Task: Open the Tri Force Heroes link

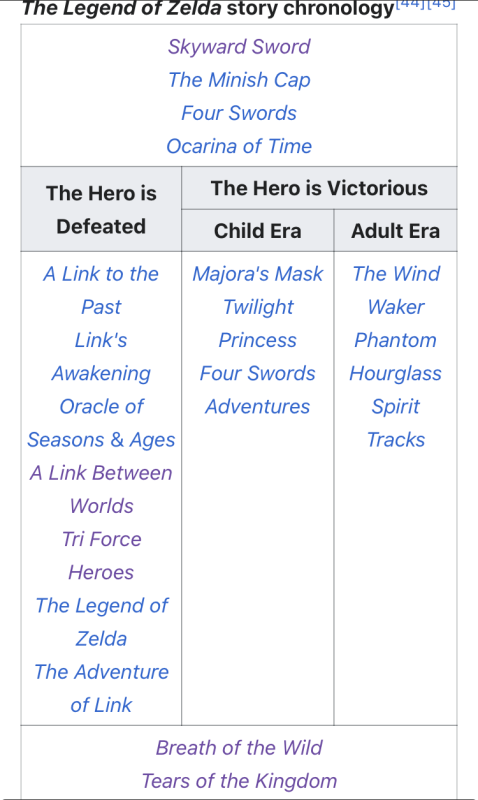Action: click(x=101, y=555)
